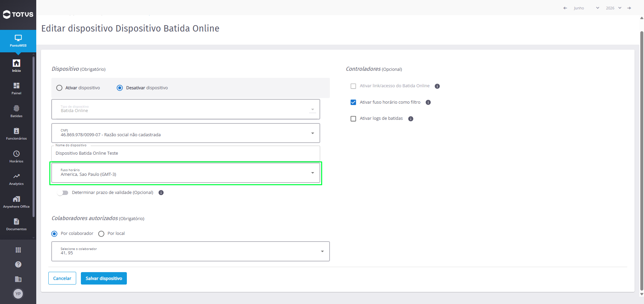Select Por colaborador radio
This screenshot has width=644, height=304.
point(54,234)
